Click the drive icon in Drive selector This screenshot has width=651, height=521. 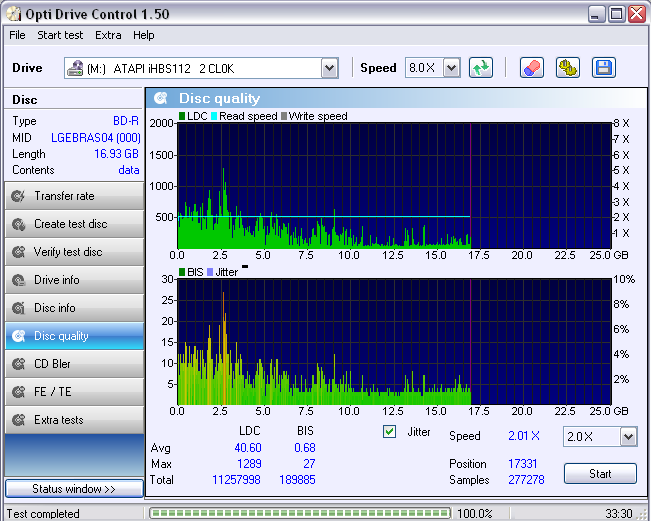pyautogui.click(x=75, y=68)
